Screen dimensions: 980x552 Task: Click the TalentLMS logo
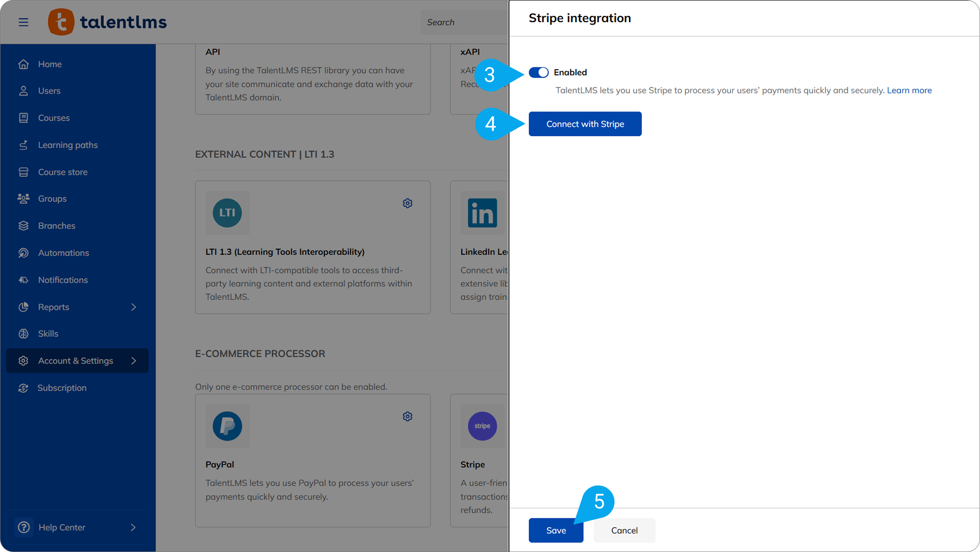(107, 22)
